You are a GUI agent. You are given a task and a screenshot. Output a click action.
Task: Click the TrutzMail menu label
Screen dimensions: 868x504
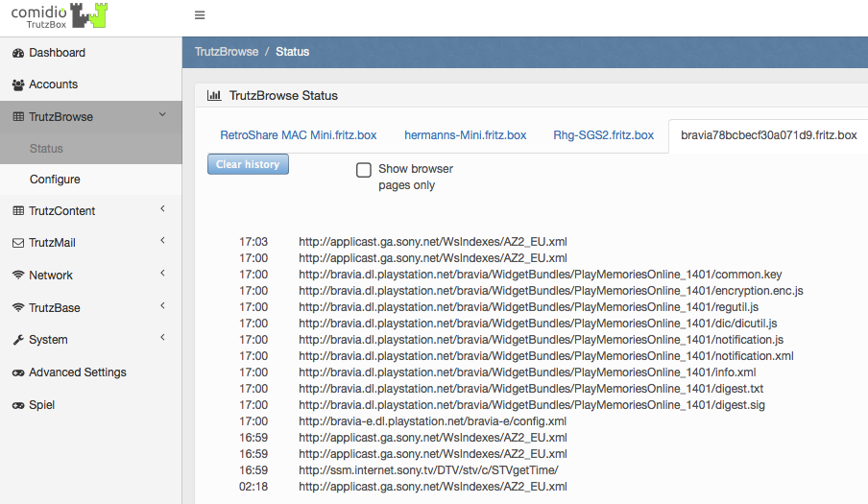tap(52, 243)
